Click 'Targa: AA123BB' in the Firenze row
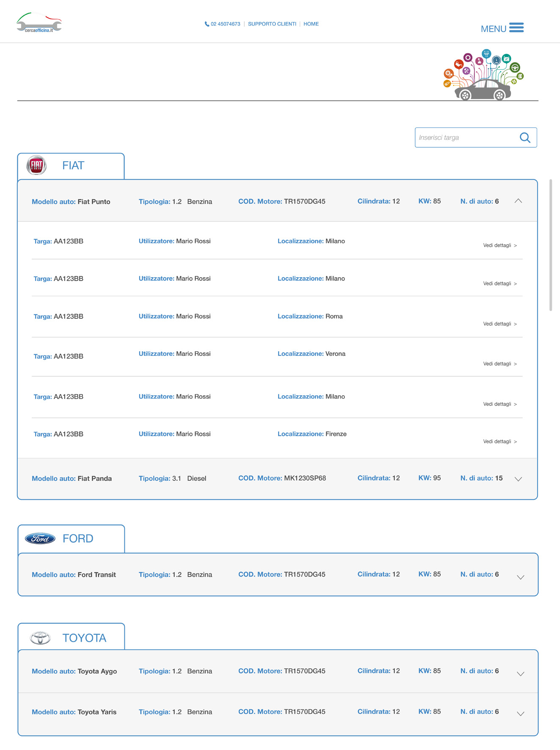Viewport: 560px width, 750px height. [x=58, y=434]
